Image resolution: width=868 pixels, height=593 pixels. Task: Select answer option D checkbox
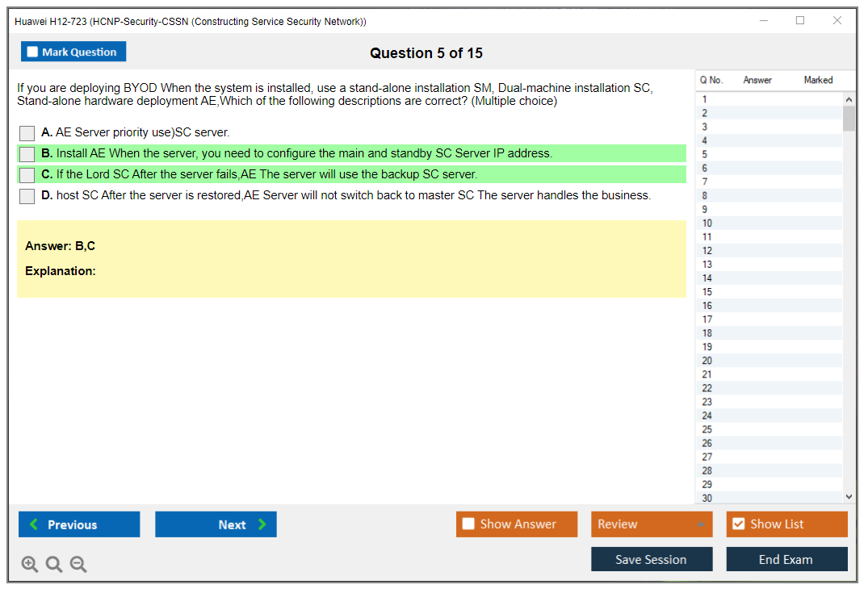27,196
